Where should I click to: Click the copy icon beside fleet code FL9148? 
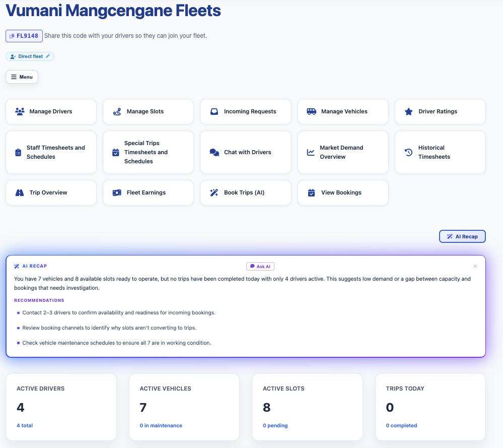[12, 36]
